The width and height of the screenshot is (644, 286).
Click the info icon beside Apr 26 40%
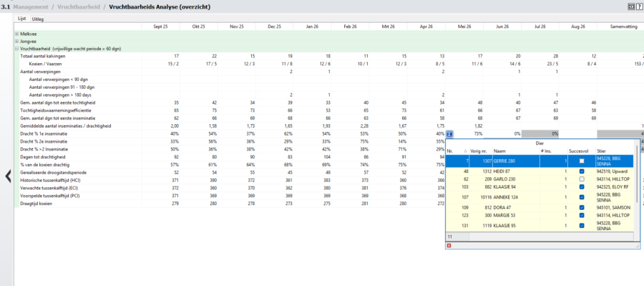[x=450, y=134]
